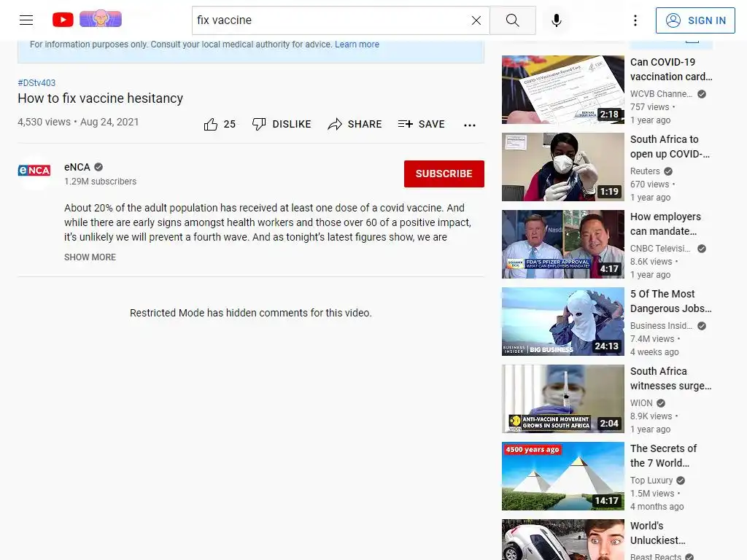Open eNCA channel name link
This screenshot has width=747, height=560.
77,167
